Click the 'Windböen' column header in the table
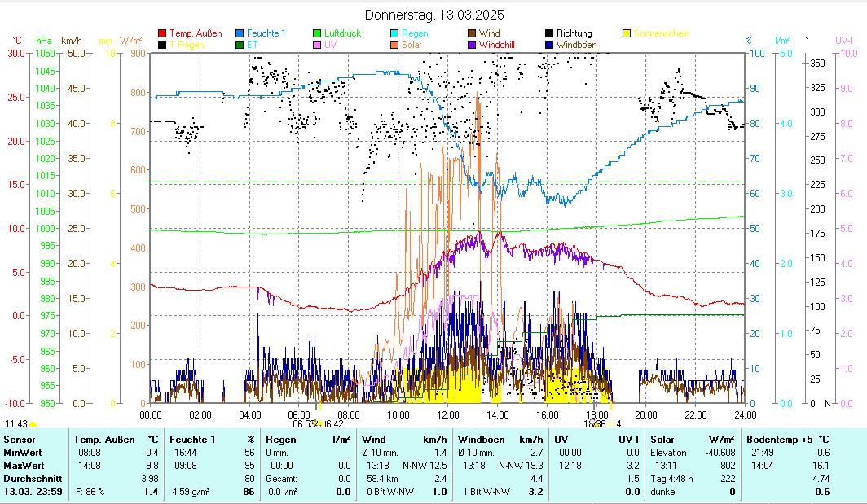Viewport: 867px width, 504px height. tap(481, 440)
